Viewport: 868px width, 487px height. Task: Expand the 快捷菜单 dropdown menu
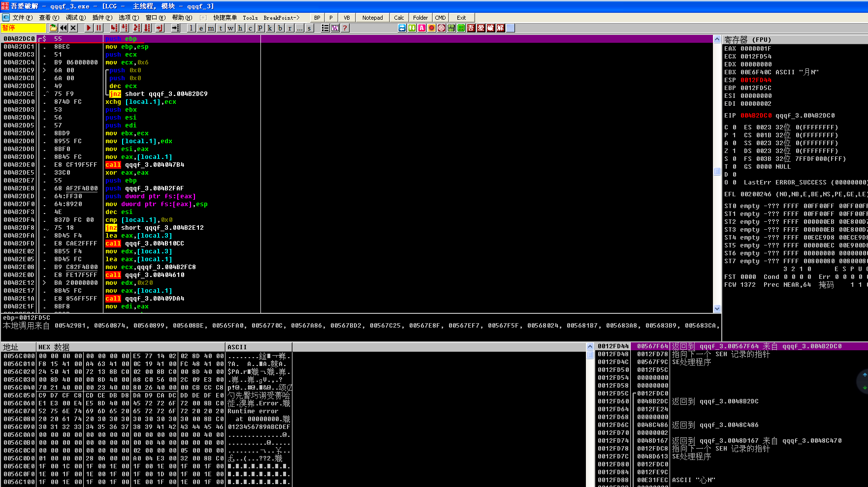coord(225,18)
